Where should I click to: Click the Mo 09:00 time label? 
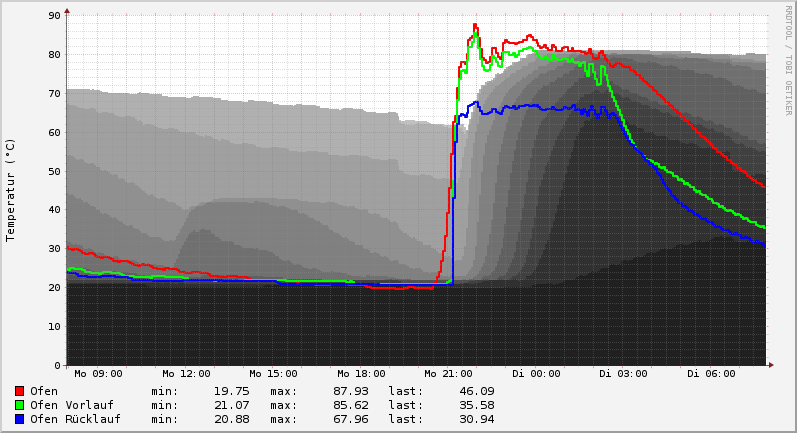pyautogui.click(x=98, y=374)
